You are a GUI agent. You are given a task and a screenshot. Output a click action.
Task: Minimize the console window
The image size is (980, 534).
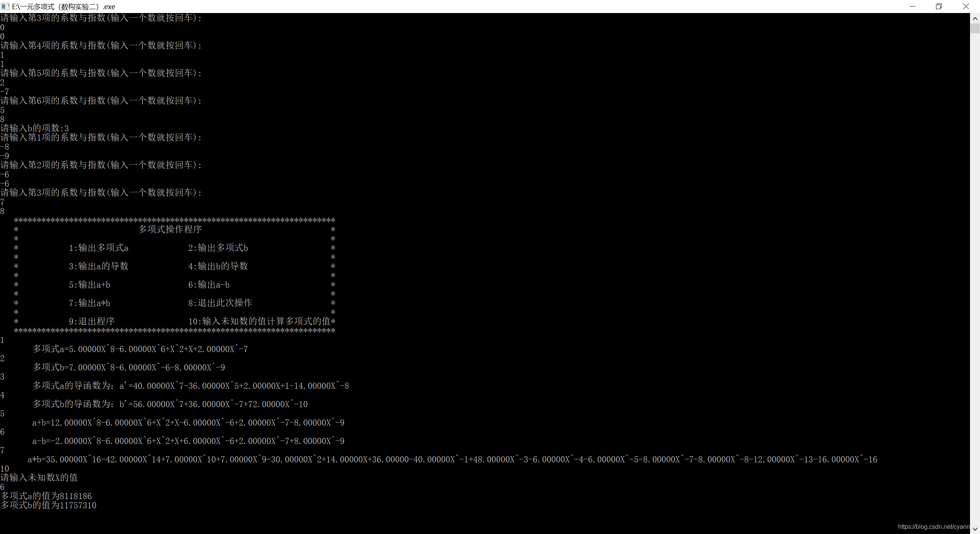(912, 7)
